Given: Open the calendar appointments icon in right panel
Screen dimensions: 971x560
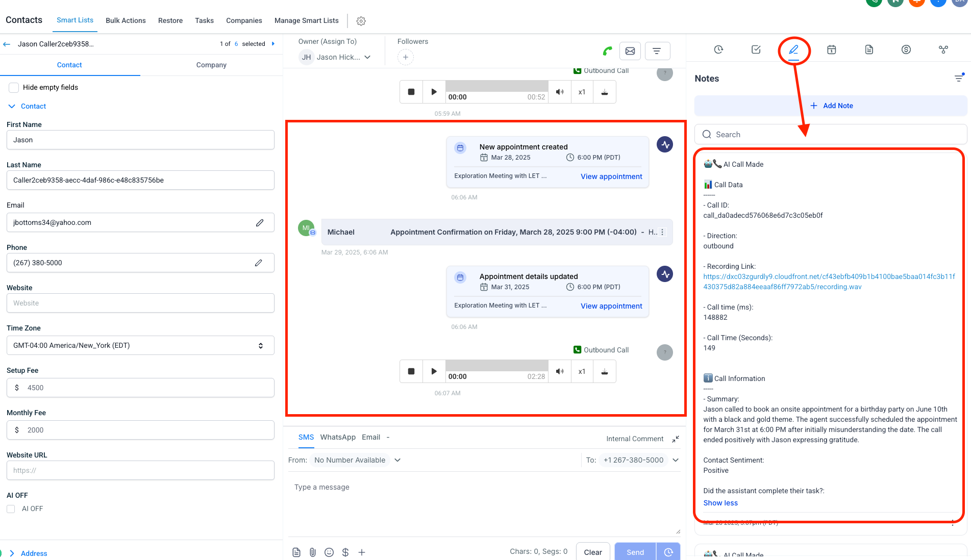Looking at the screenshot, I should point(831,49).
